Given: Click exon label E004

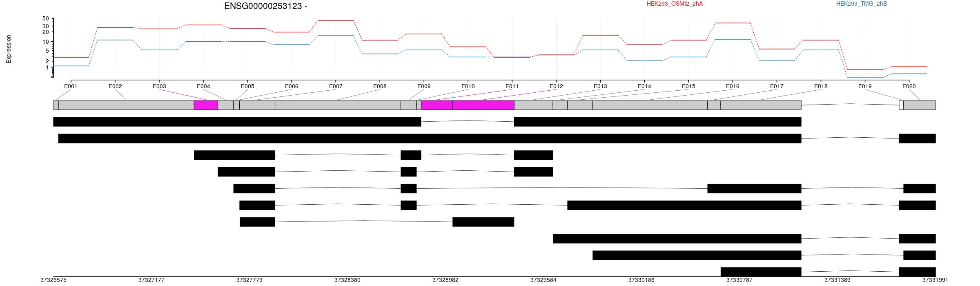Looking at the screenshot, I should point(203,86).
